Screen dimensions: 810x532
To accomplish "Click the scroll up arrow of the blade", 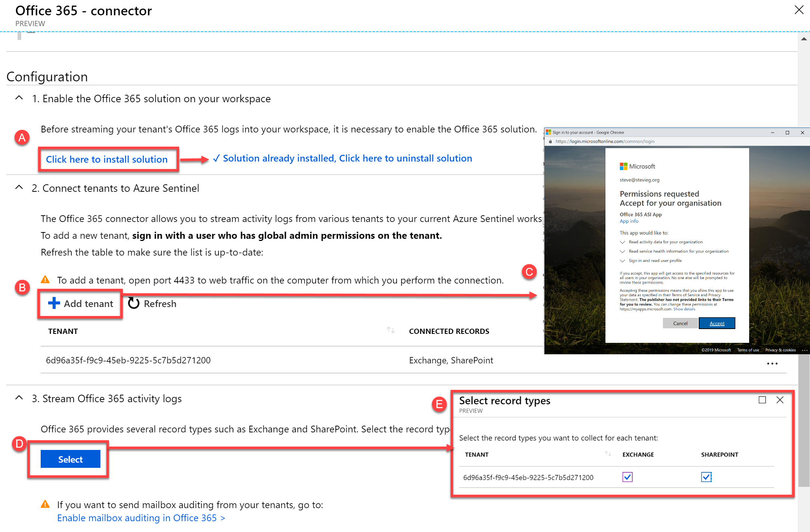I will tap(804, 38).
